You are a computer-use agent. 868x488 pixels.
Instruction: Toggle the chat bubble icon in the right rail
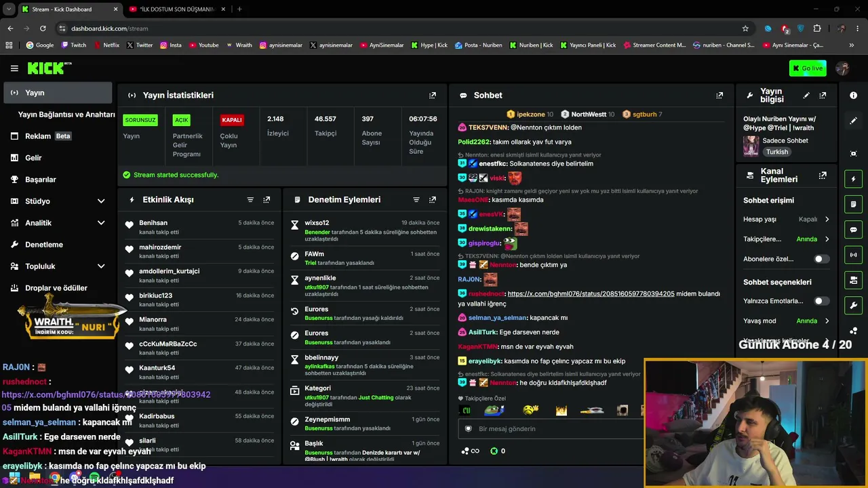(x=853, y=230)
